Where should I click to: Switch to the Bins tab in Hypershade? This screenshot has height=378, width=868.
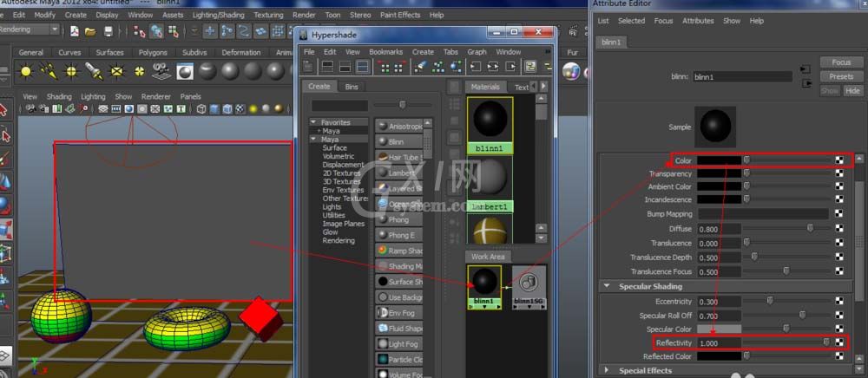point(352,87)
